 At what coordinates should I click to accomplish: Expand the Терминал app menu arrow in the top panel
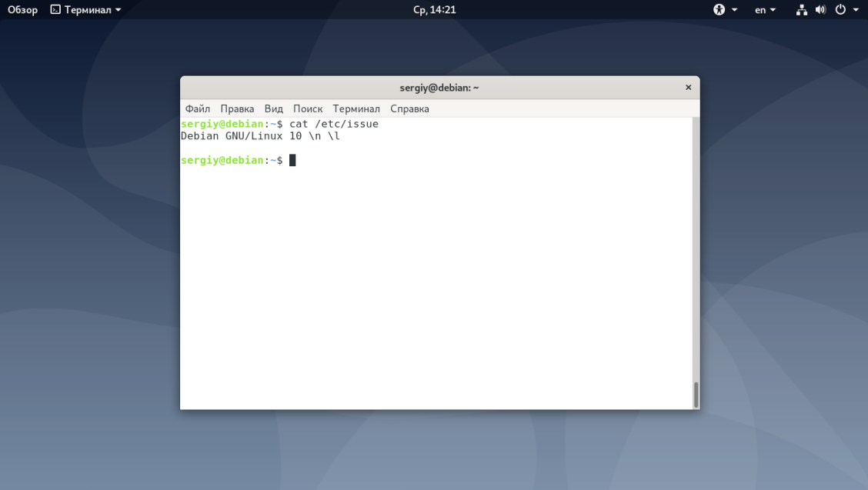[x=118, y=10]
